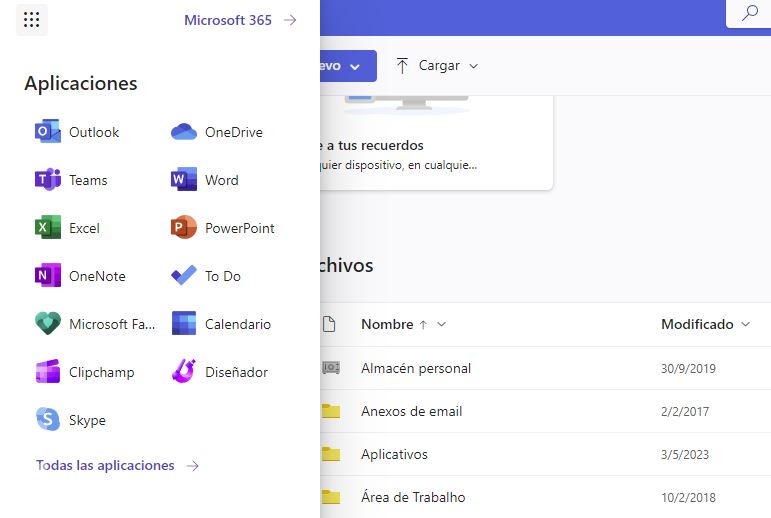This screenshot has width=771, height=518.
Task: Open Outlook from the app launcher
Action: pyautogui.click(x=77, y=132)
